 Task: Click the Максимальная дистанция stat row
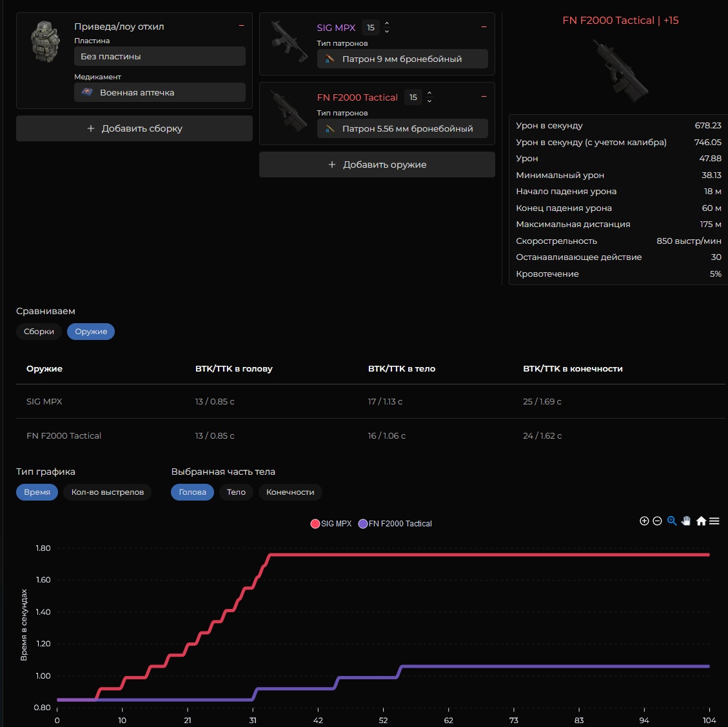(x=618, y=224)
